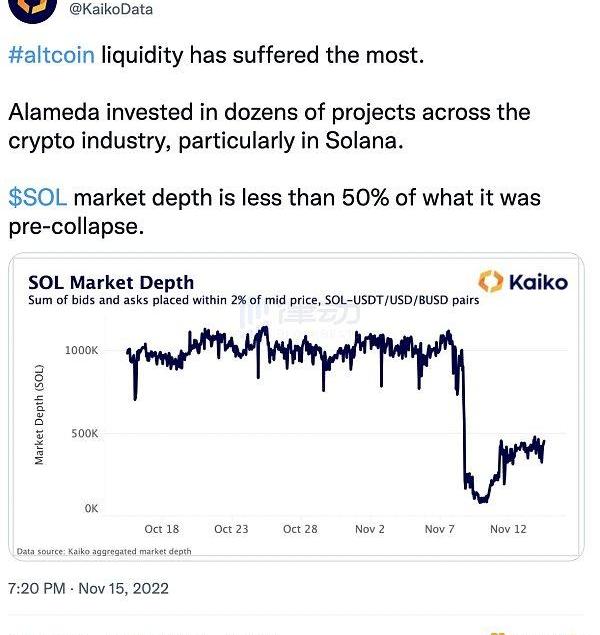
Task: Click the 0K y-axis label
Action: tap(91, 509)
